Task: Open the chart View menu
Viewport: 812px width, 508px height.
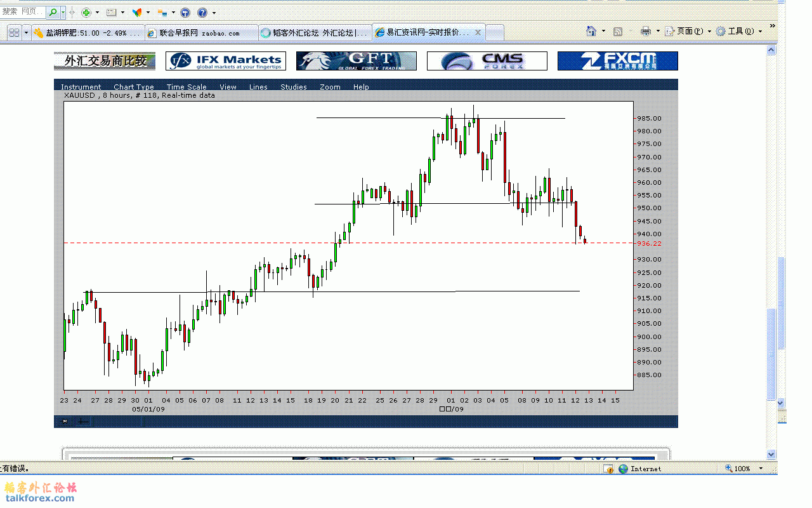Action: tap(228, 87)
